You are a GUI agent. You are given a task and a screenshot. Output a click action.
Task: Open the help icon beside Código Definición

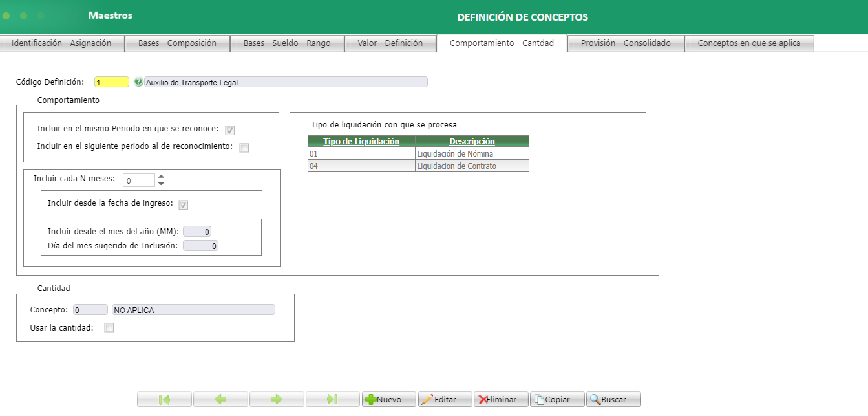click(138, 82)
